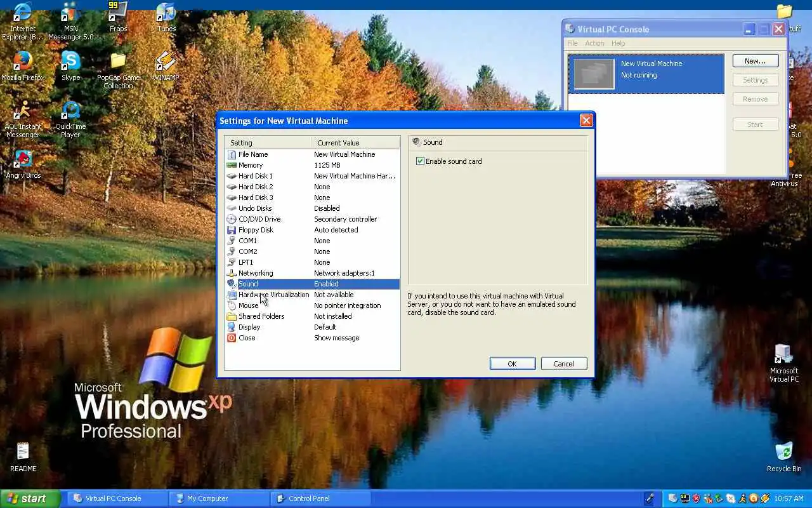Click the 'Secondary controller' value

(346, 219)
